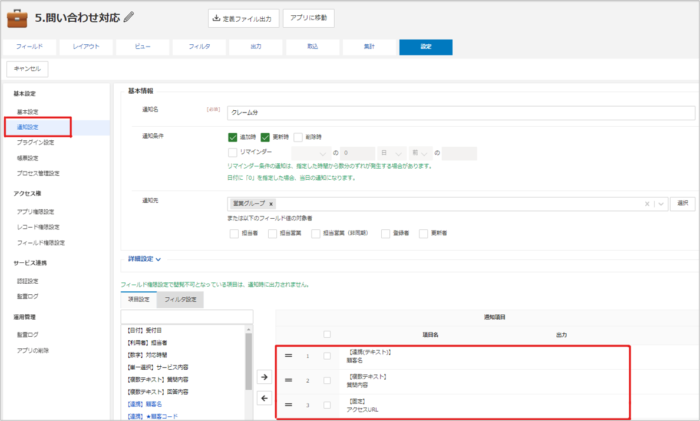Image resolution: width=700 pixels, height=421 pixels.
Task: Select 【複数テキスト】回答内容 in field list
Action: [x=158, y=392]
